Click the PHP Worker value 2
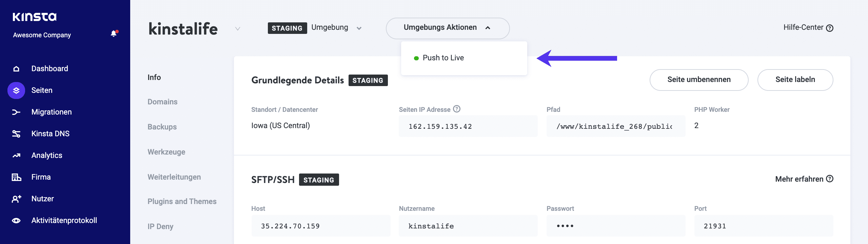The height and width of the screenshot is (244, 868). coord(696,125)
